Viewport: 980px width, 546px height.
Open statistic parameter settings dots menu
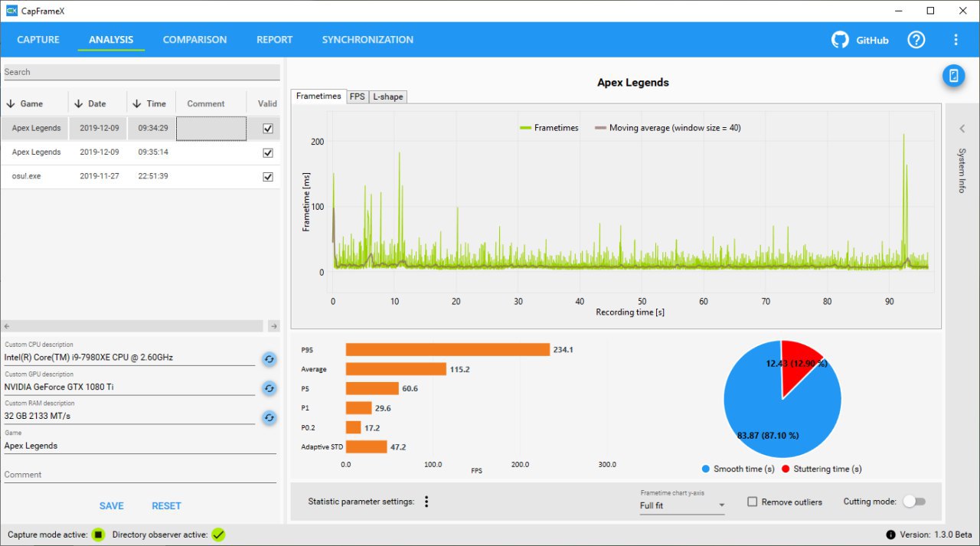click(426, 502)
